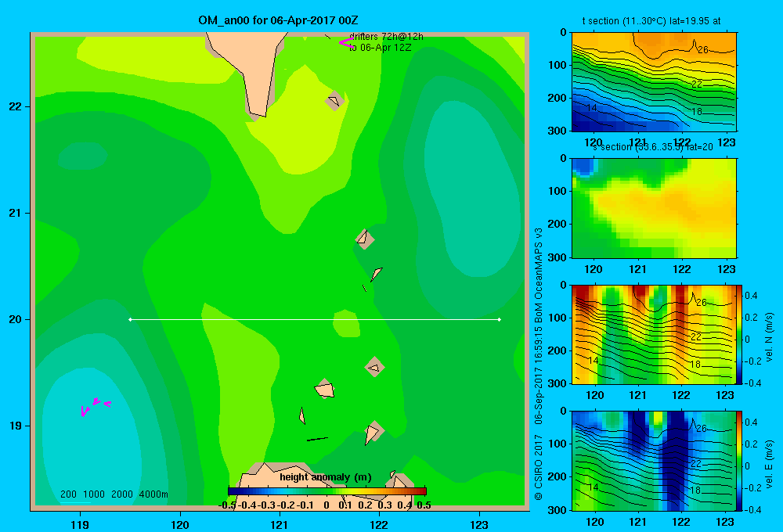The width and height of the screenshot is (783, 532).
Task: Click longitude label 121 under the map
Action: 280,524
